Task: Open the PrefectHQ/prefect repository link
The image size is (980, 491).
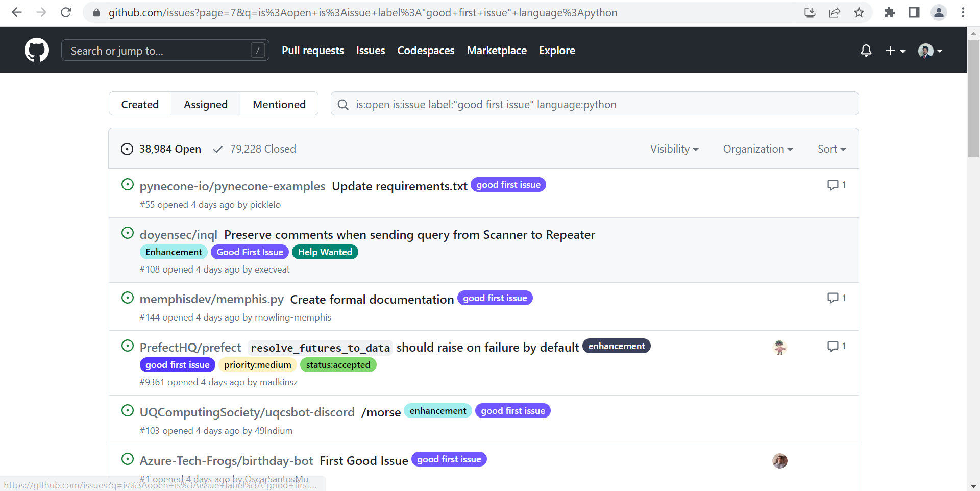Action: (190, 347)
